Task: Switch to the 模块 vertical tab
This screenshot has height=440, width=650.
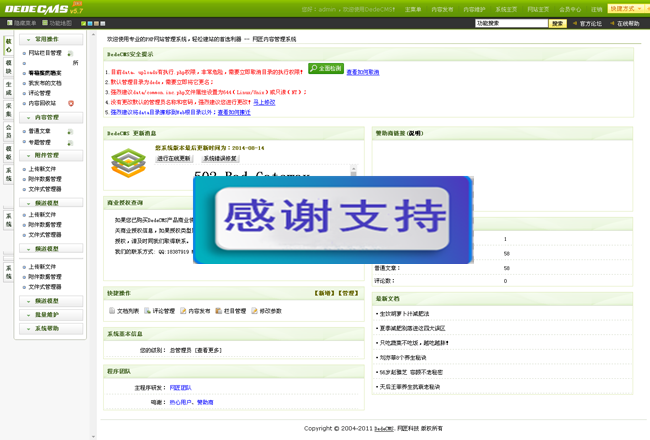Action: 9,67
